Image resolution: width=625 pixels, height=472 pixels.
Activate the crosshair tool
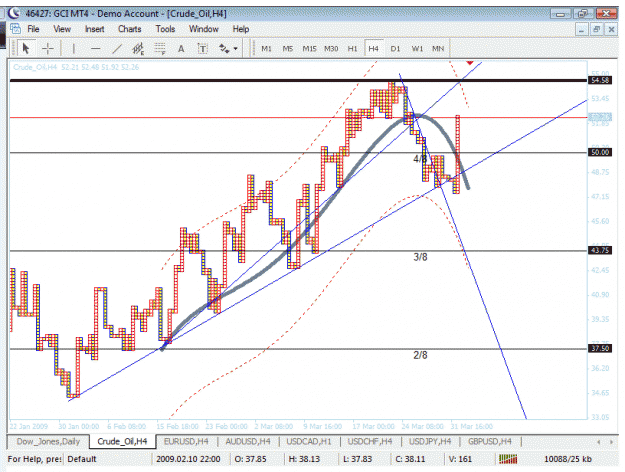coord(48,49)
